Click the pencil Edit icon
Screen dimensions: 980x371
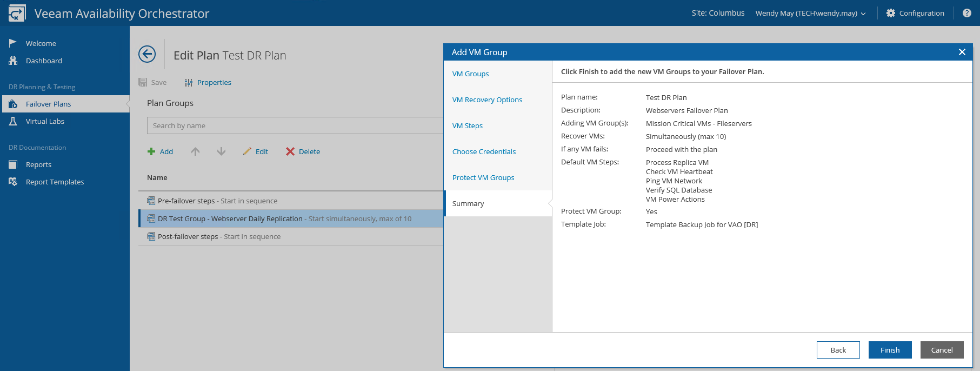247,151
